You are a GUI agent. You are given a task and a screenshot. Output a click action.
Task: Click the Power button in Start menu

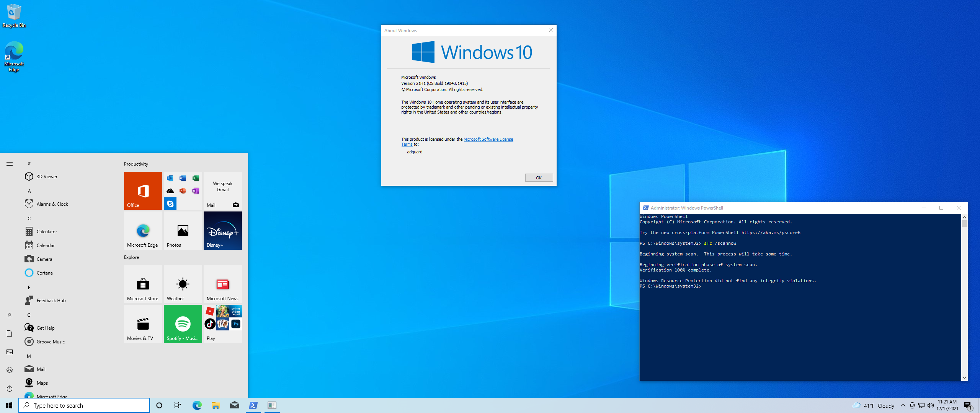coord(10,389)
